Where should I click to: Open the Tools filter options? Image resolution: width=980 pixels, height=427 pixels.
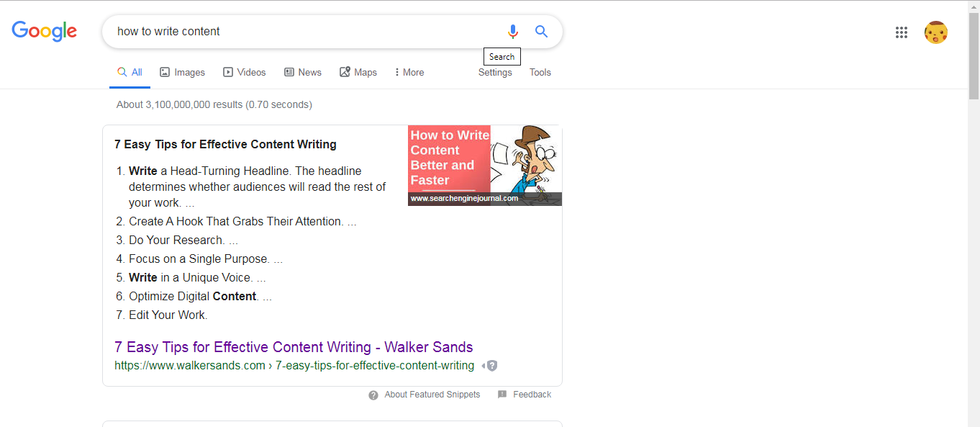click(x=540, y=72)
